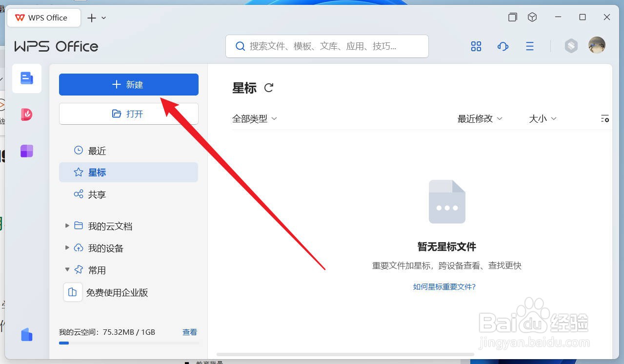The height and width of the screenshot is (364, 624).
Task: Refresh the 星标 list
Action: point(269,88)
